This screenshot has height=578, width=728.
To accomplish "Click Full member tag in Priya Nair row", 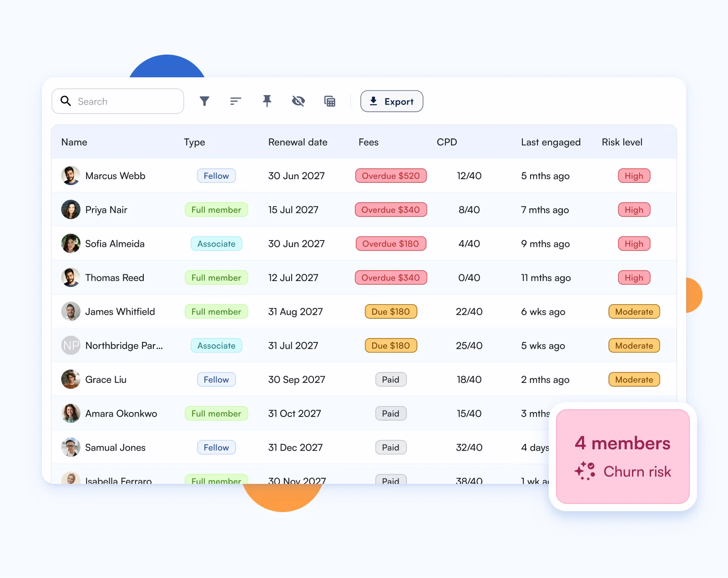I will pos(216,210).
